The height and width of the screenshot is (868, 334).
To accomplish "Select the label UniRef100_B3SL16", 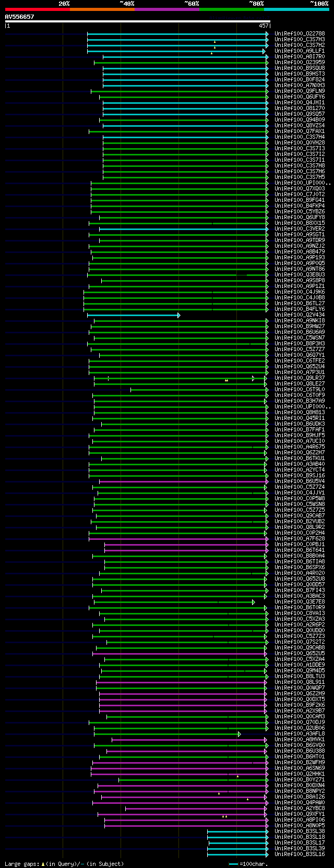I will tap(300, 854).
